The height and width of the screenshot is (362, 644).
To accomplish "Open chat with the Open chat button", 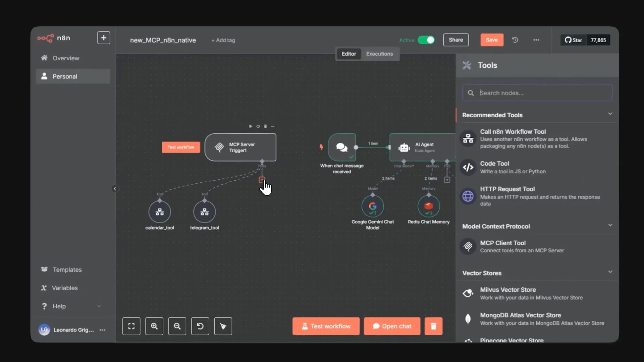I will point(392,326).
